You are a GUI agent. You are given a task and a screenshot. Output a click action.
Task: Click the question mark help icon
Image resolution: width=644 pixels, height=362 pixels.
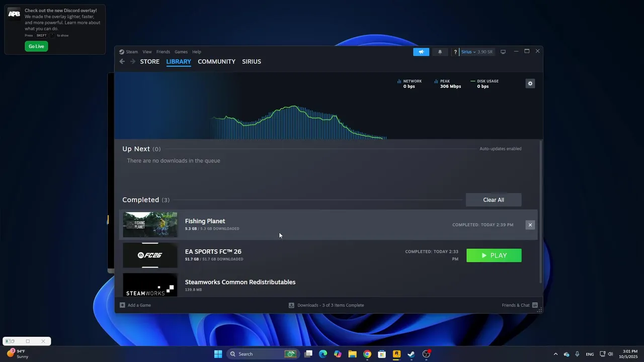(x=455, y=52)
